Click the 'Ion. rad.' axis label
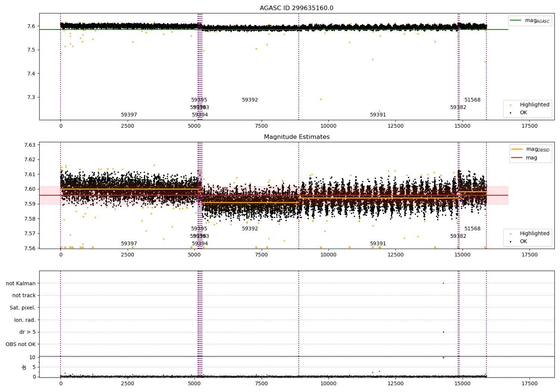 pyautogui.click(x=25, y=320)
